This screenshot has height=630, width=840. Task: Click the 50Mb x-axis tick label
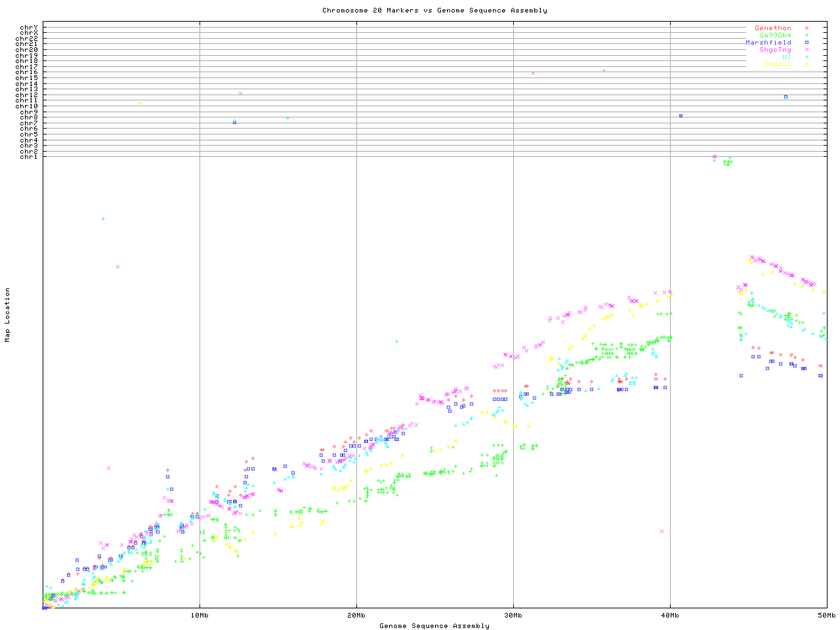click(x=826, y=616)
